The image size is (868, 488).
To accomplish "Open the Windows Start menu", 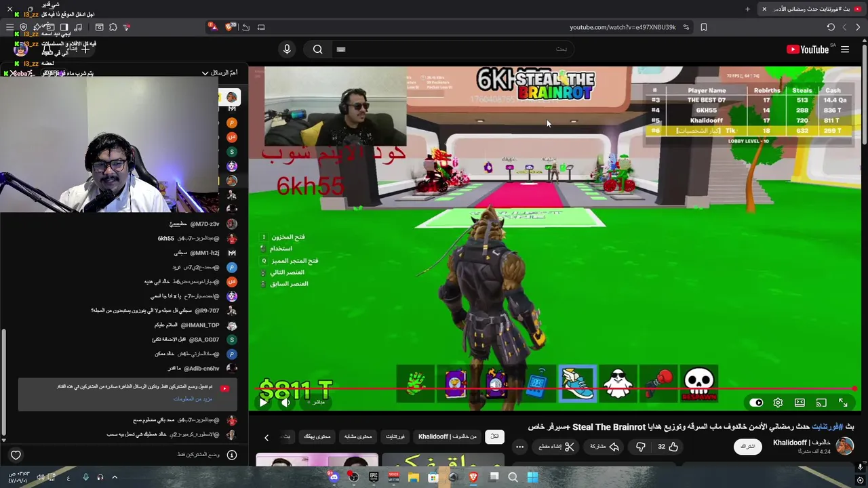I will pyautogui.click(x=532, y=477).
